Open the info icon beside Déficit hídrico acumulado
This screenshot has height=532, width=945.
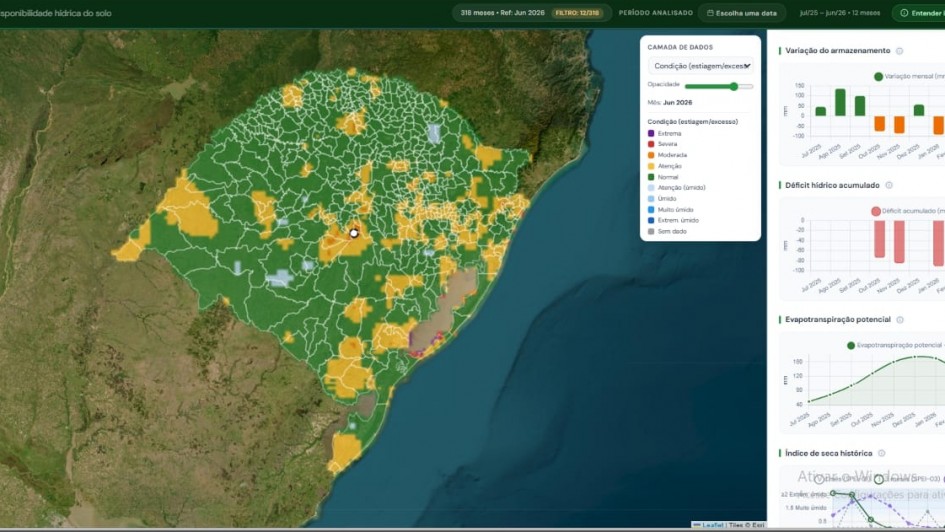coord(889,185)
